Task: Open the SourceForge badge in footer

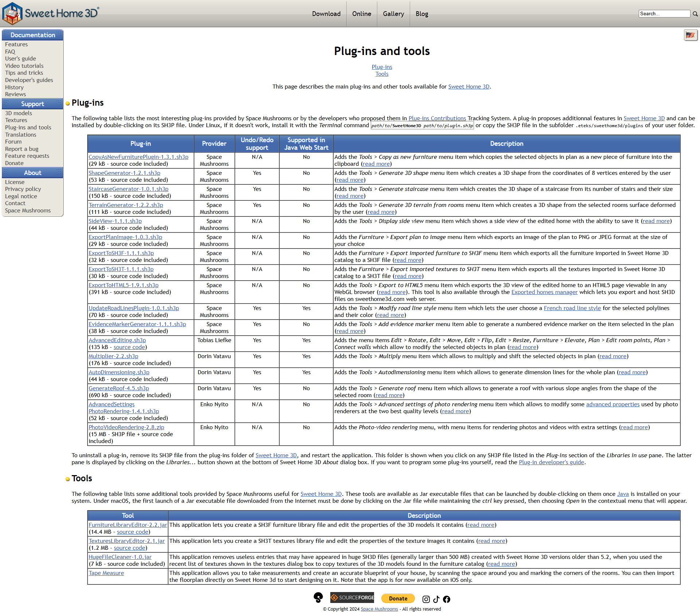Action: pos(352,598)
